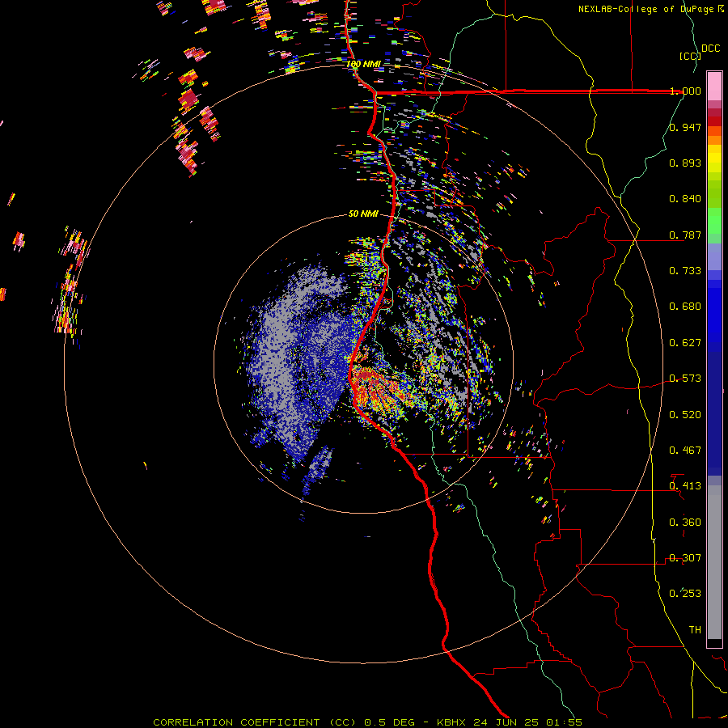Screen dimensions: 728x728
Task: Click the 01:55 time text
Action: click(564, 722)
